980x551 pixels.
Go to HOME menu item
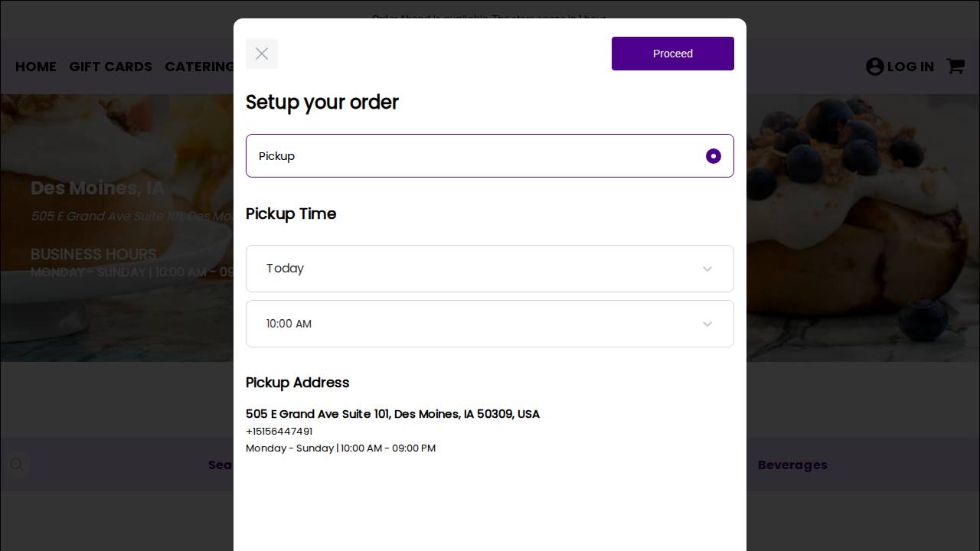point(36,67)
